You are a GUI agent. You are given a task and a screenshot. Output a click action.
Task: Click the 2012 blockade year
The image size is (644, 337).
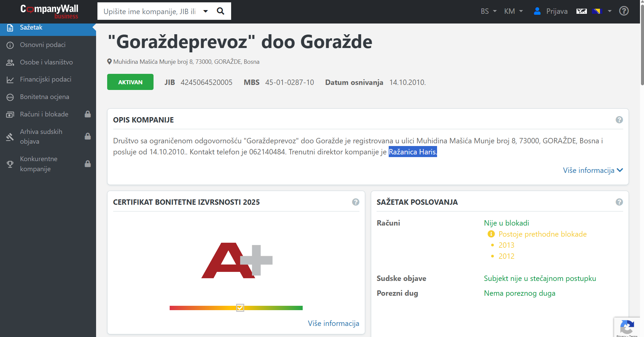tap(506, 256)
